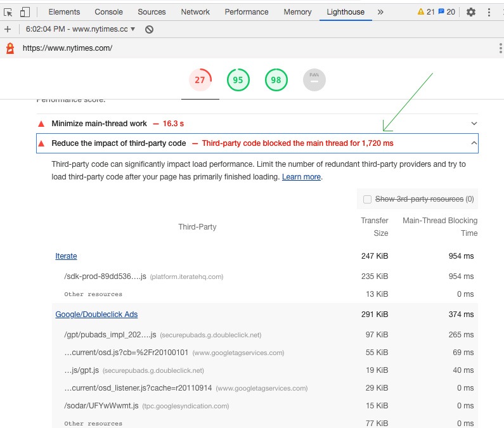Switch to the Network tab
504x428 pixels.
(195, 12)
